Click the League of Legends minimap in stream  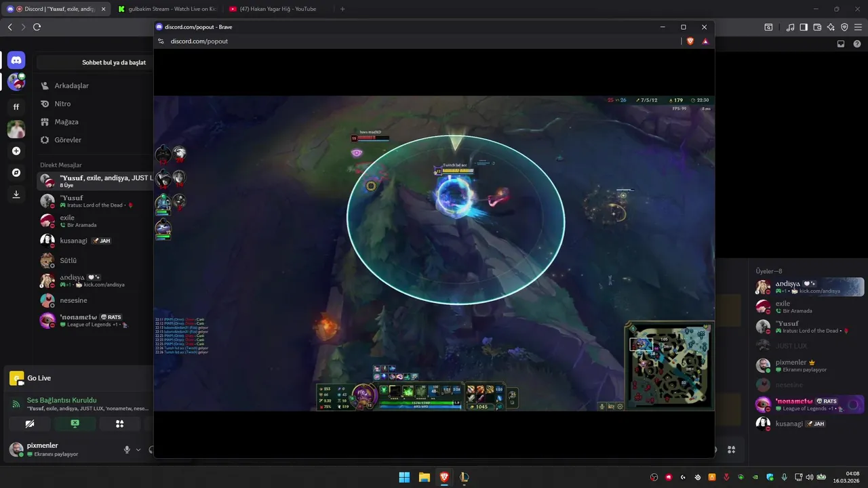(669, 366)
